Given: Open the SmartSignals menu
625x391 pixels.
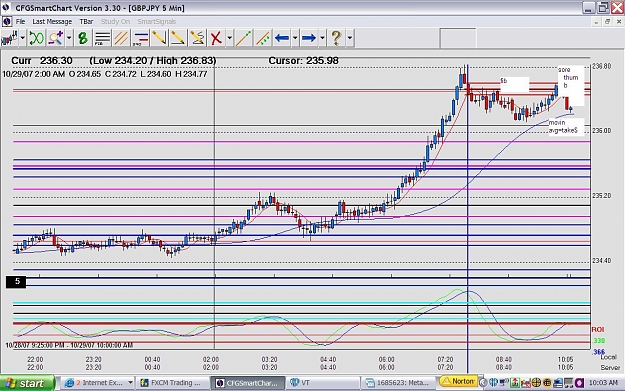Looking at the screenshot, I should (157, 22).
